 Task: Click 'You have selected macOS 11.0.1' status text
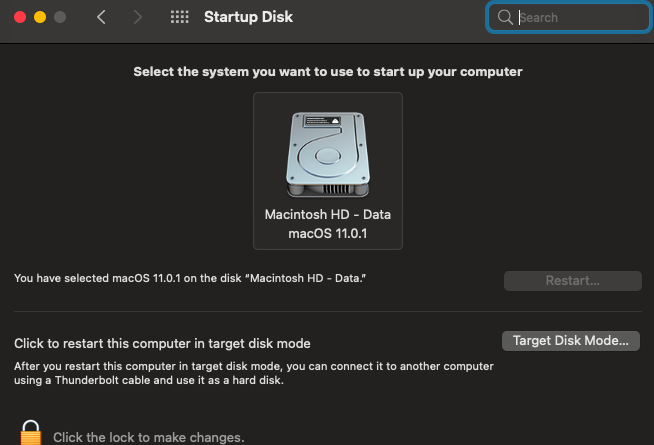coord(190,278)
